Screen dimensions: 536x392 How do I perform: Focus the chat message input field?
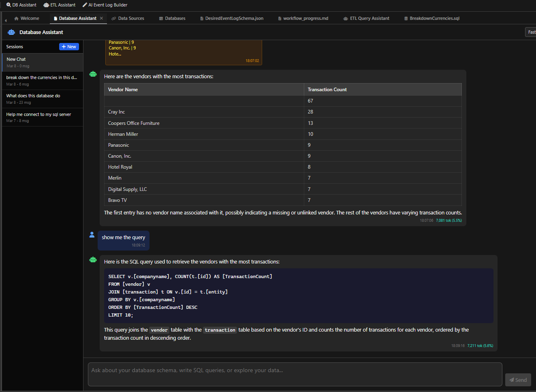click(x=295, y=374)
